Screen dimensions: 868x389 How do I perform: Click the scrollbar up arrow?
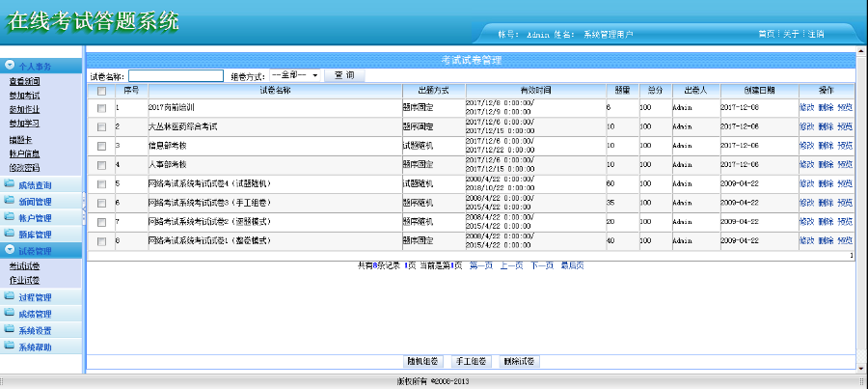pos(861,51)
